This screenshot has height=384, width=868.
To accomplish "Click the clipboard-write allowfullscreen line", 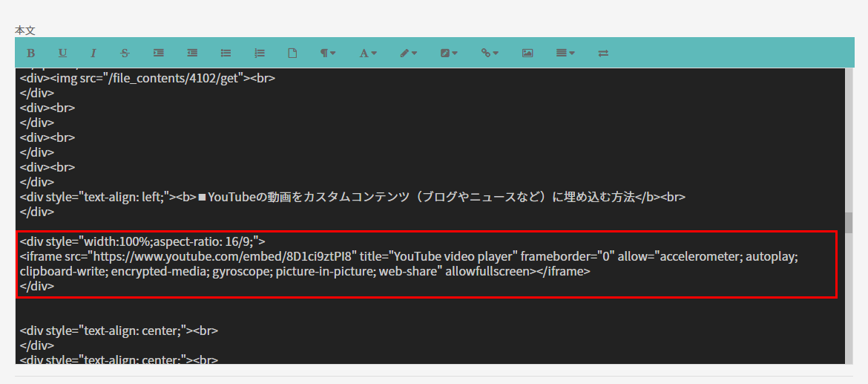I will [305, 272].
